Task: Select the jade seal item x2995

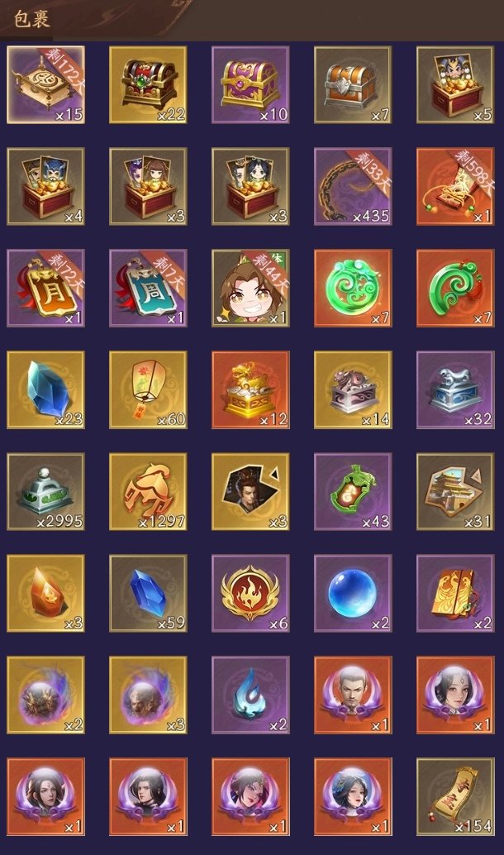Action: (45, 492)
